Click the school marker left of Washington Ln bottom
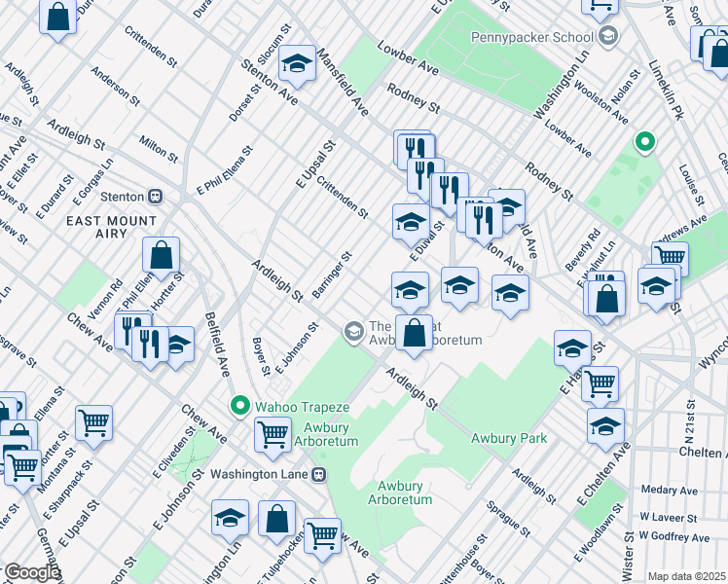The height and width of the screenshot is (584, 728). pos(231,521)
